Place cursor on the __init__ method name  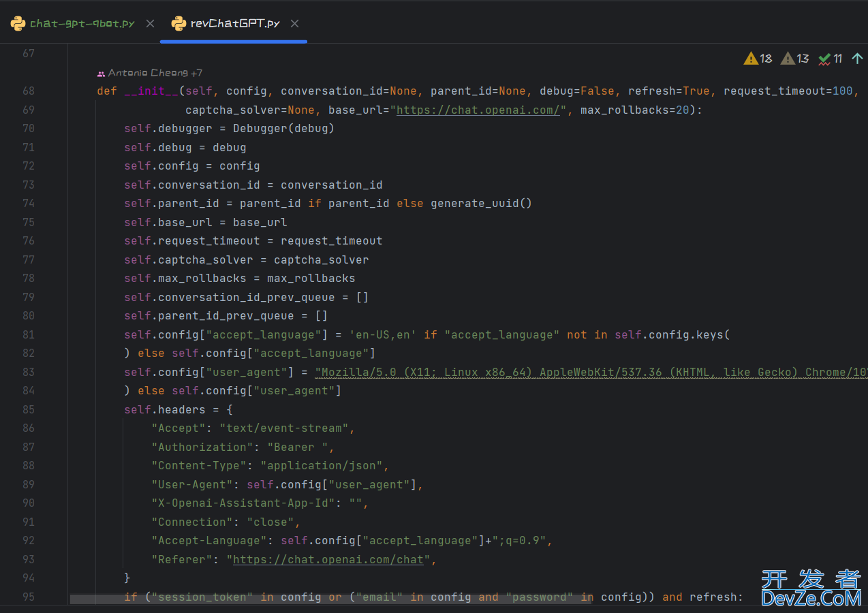[151, 91]
